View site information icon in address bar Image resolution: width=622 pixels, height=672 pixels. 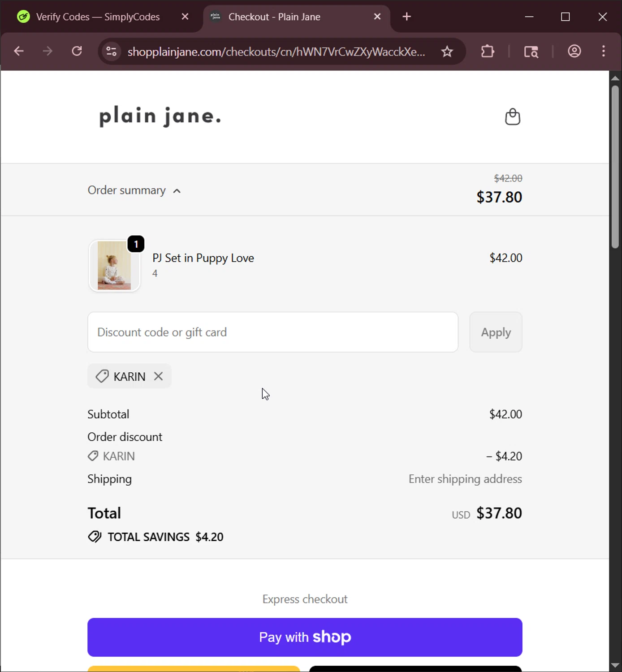[x=112, y=52]
